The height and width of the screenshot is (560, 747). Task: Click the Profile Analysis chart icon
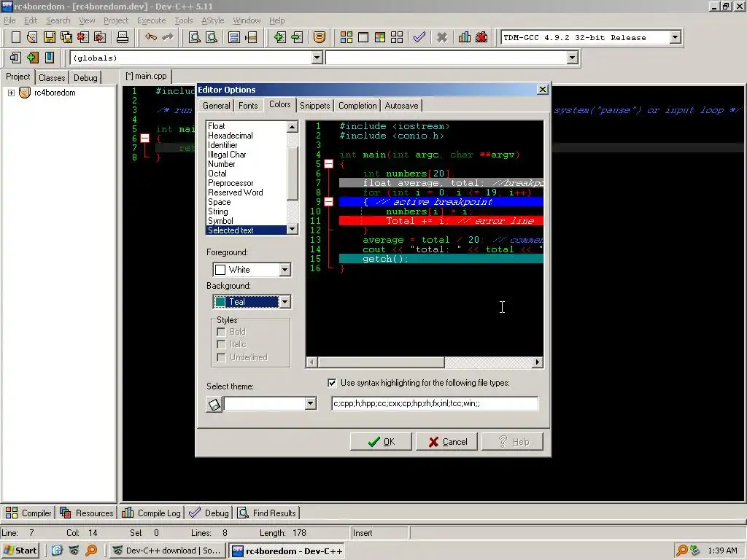point(465,37)
